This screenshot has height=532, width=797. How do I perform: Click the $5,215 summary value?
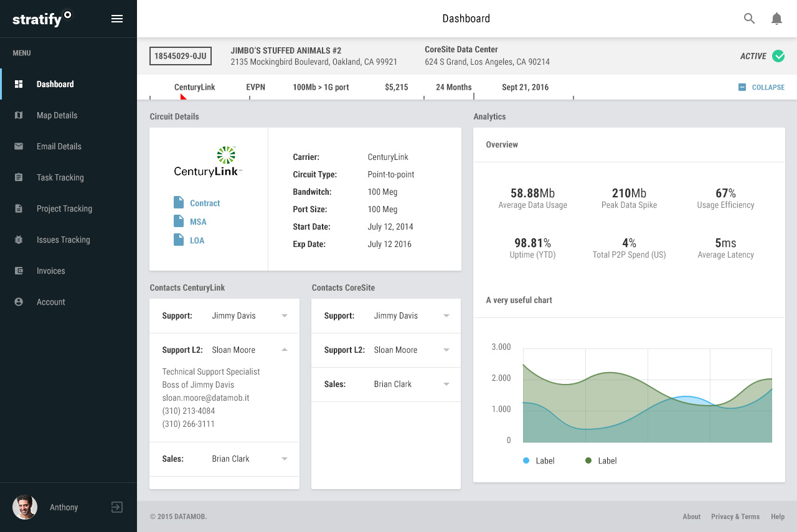[397, 87]
